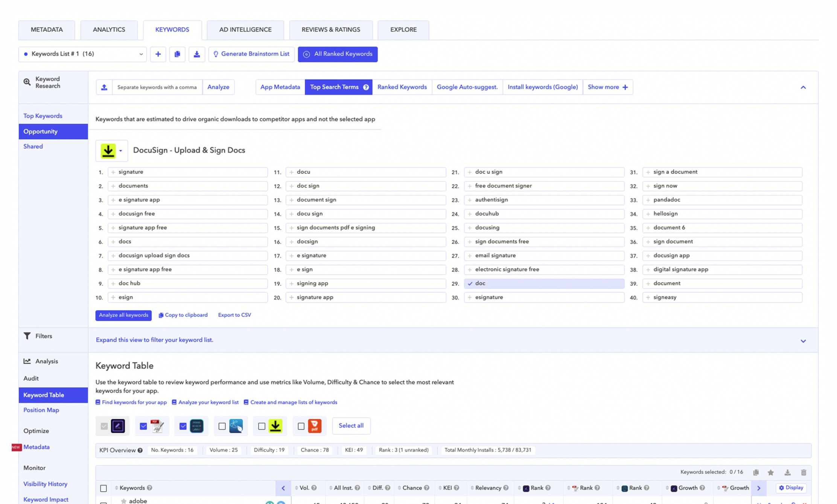The height and width of the screenshot is (504, 837).
Task: Collapse the Keyword Research section chevron
Action: tap(803, 87)
